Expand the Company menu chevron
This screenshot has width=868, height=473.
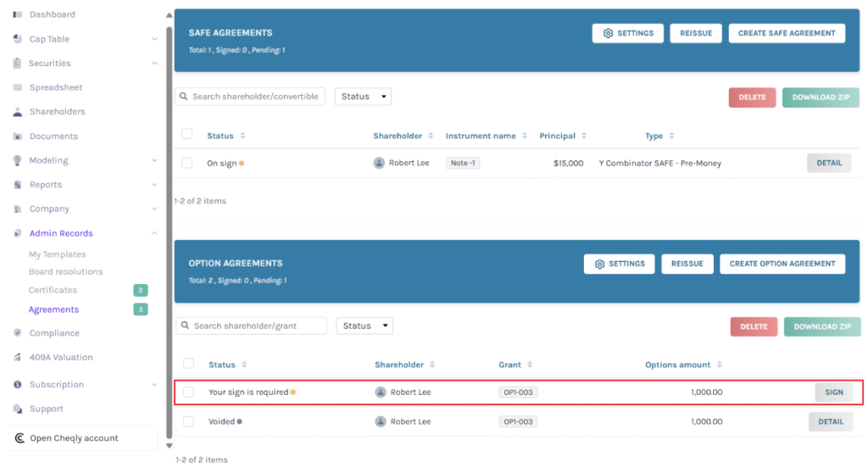click(154, 209)
